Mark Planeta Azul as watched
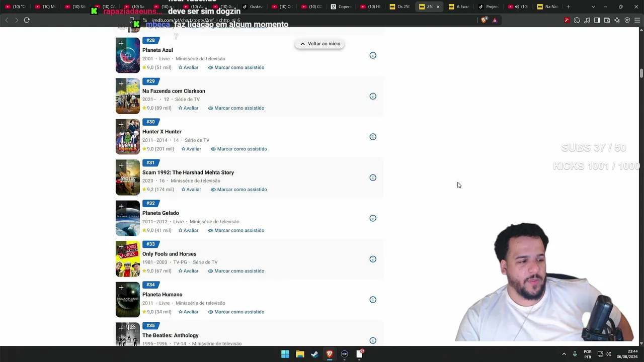 236,67
